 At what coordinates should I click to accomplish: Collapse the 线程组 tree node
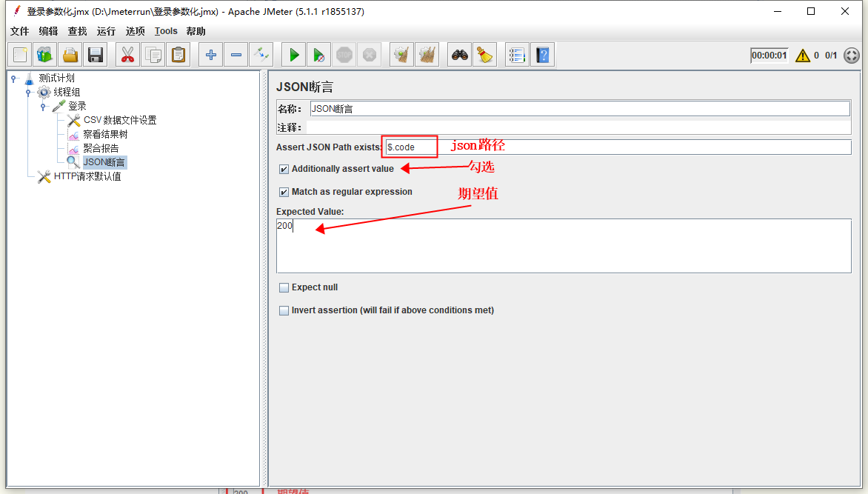(x=28, y=93)
